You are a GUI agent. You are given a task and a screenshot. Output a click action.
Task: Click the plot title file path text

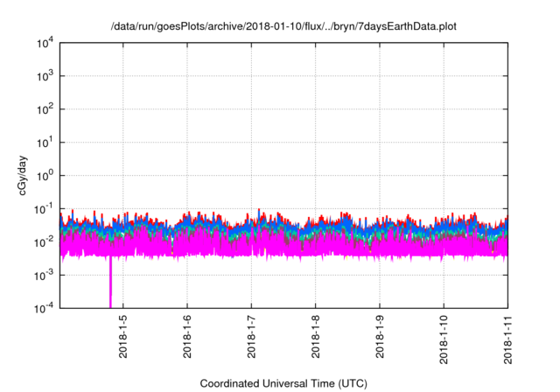click(283, 27)
